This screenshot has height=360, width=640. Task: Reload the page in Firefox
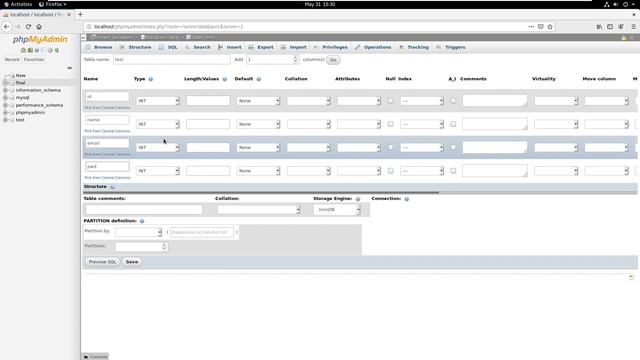pos(28,27)
